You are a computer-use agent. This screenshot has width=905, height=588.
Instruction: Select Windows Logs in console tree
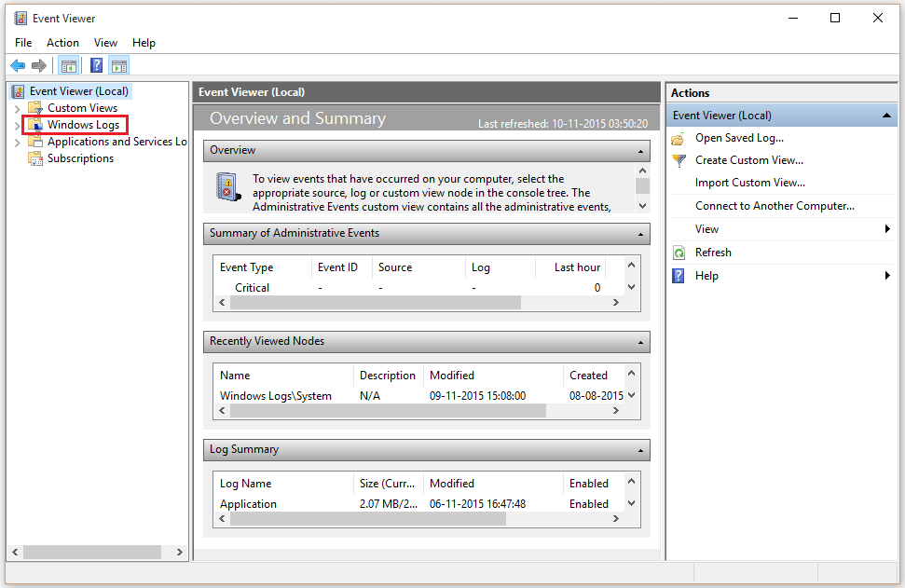coord(83,125)
